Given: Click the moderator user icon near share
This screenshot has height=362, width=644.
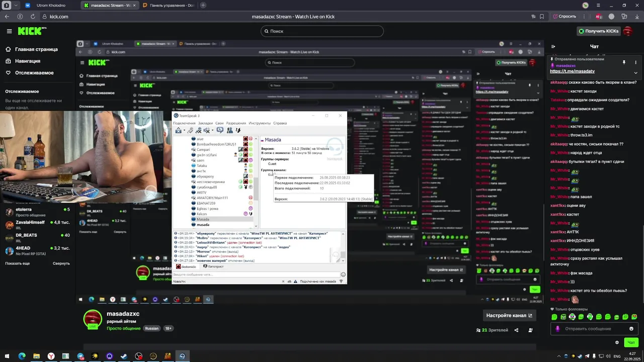Looking at the screenshot, I should click(x=531, y=330).
